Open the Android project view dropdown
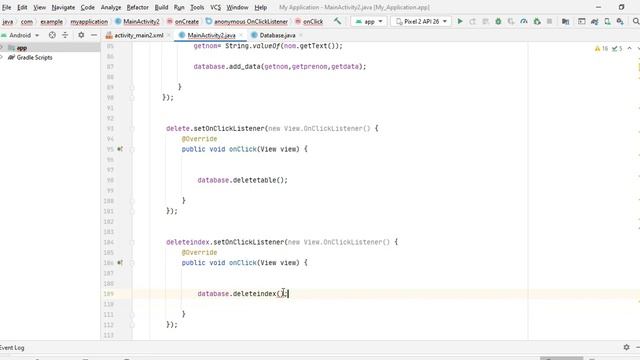Viewport: 640px width, 360px height. click(x=20, y=35)
